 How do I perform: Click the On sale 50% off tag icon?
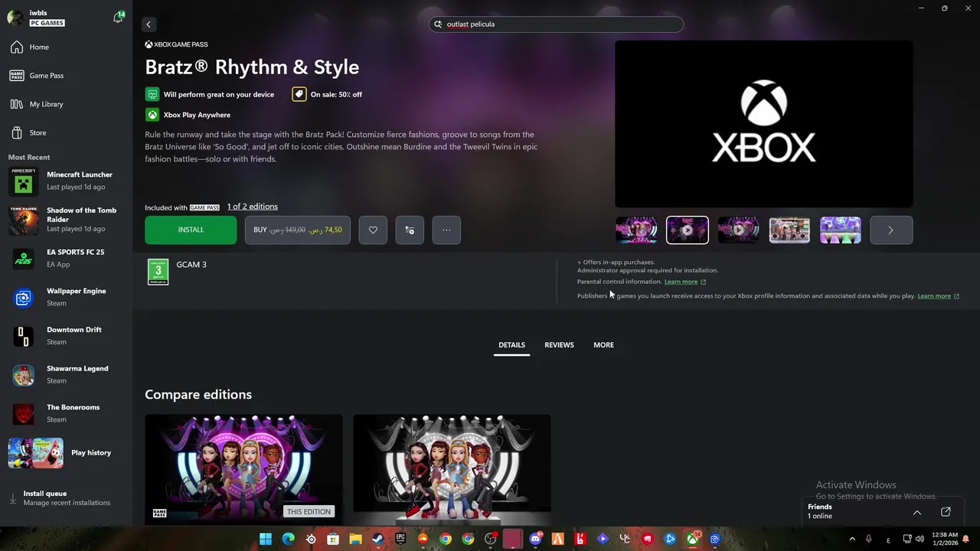point(299,94)
